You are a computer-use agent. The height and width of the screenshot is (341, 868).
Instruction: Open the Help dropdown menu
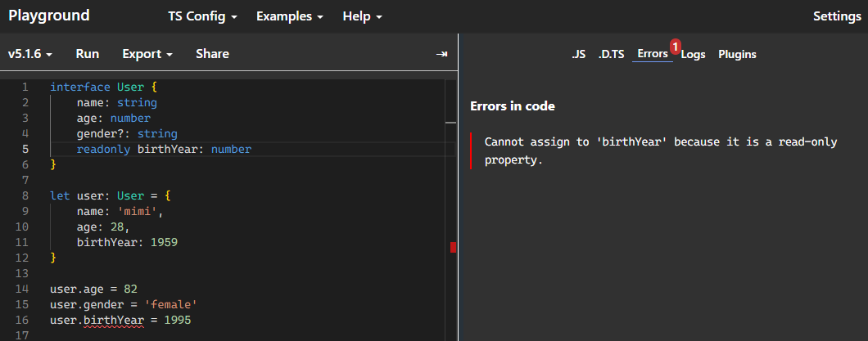tap(363, 16)
